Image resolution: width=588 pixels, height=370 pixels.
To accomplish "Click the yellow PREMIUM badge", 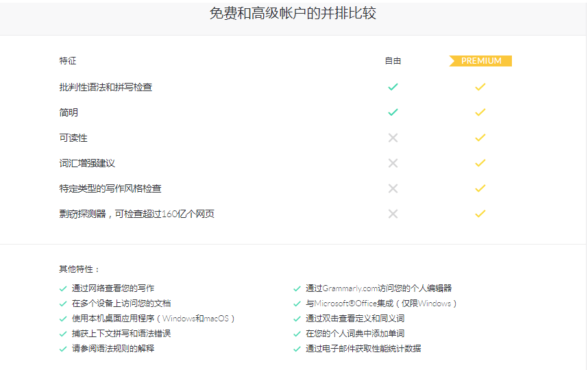I will (x=480, y=61).
